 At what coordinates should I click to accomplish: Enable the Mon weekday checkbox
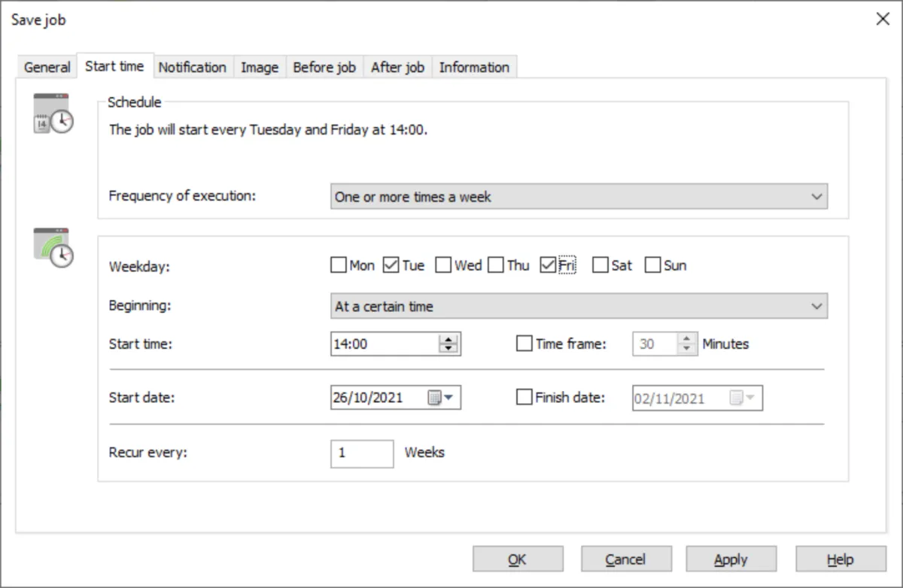coord(338,265)
